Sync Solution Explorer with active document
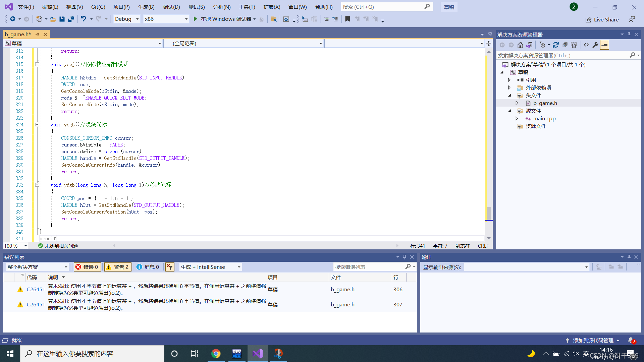Image resolution: width=644 pixels, height=362 pixels. [x=530, y=45]
